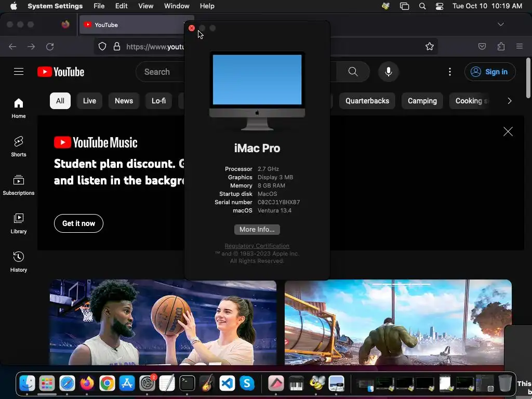This screenshot has width=532, height=399.
Task: Click Get it now button
Action: coord(78,223)
